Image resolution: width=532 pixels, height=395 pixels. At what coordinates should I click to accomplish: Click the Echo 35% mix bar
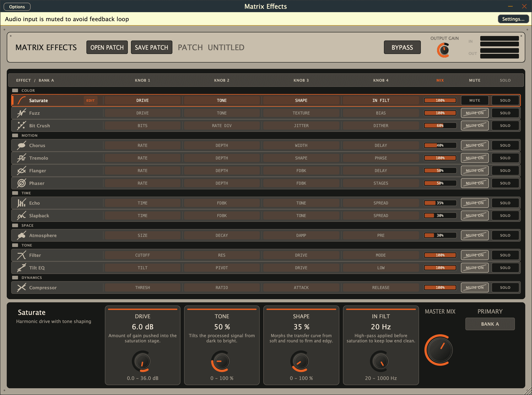(x=440, y=203)
